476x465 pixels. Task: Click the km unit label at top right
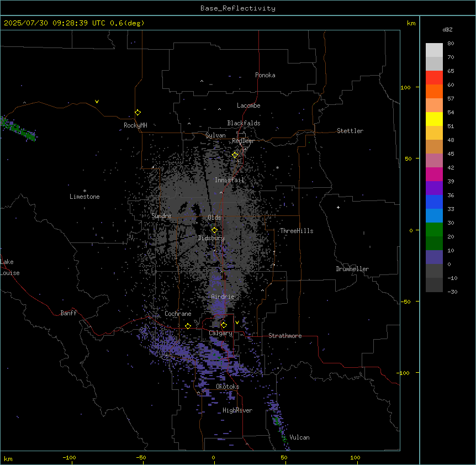pyautogui.click(x=411, y=23)
